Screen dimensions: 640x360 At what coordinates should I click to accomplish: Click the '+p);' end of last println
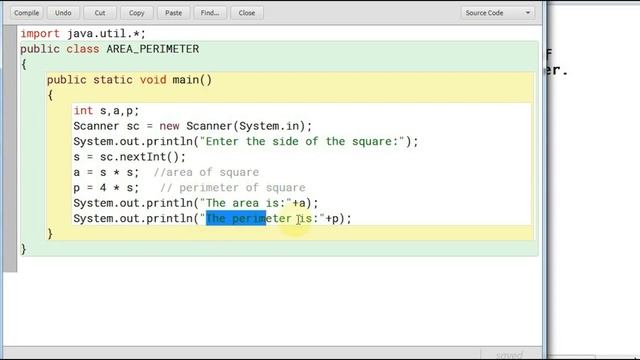(x=338, y=219)
